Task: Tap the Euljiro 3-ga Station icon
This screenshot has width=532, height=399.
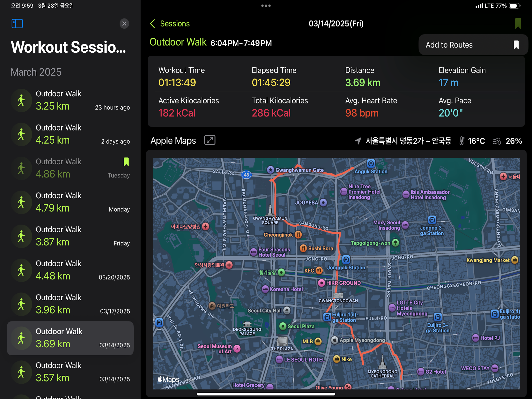Action: pyautogui.click(x=438, y=317)
